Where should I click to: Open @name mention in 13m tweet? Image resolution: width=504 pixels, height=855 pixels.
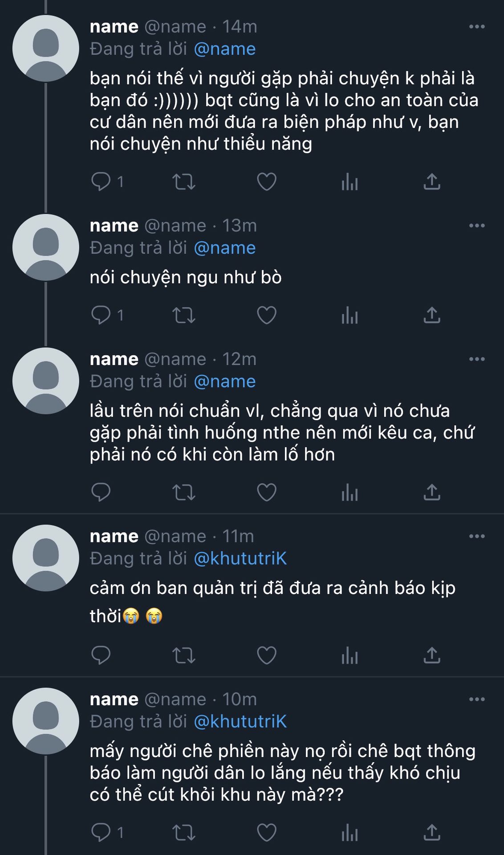click(225, 248)
